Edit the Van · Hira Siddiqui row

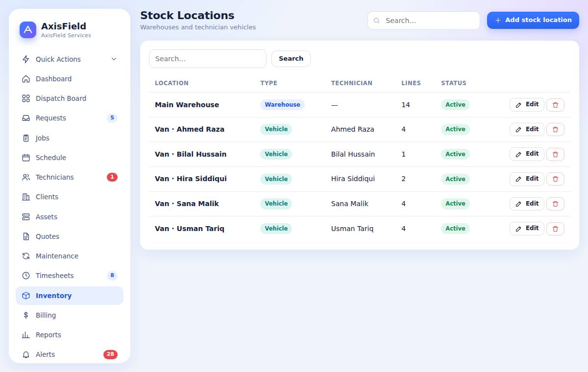click(x=527, y=179)
